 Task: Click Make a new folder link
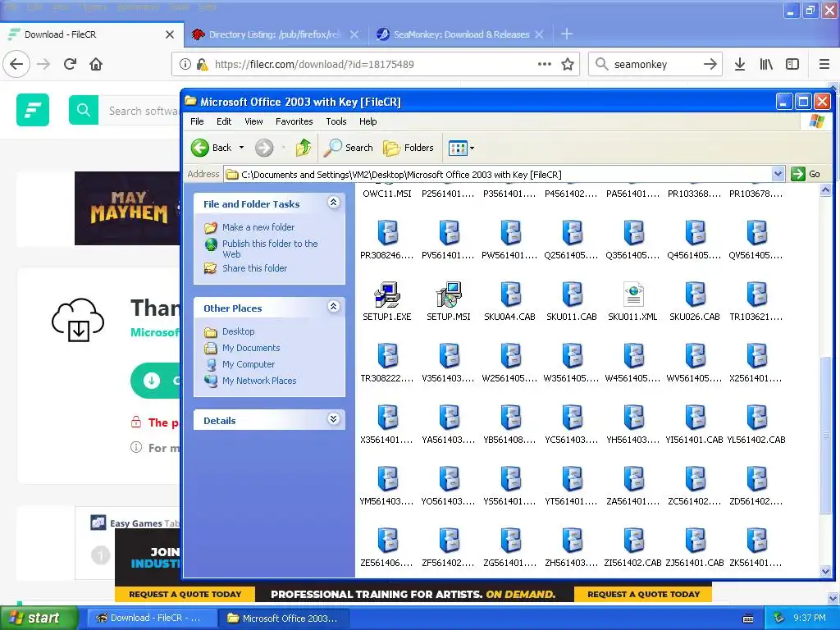tap(258, 227)
